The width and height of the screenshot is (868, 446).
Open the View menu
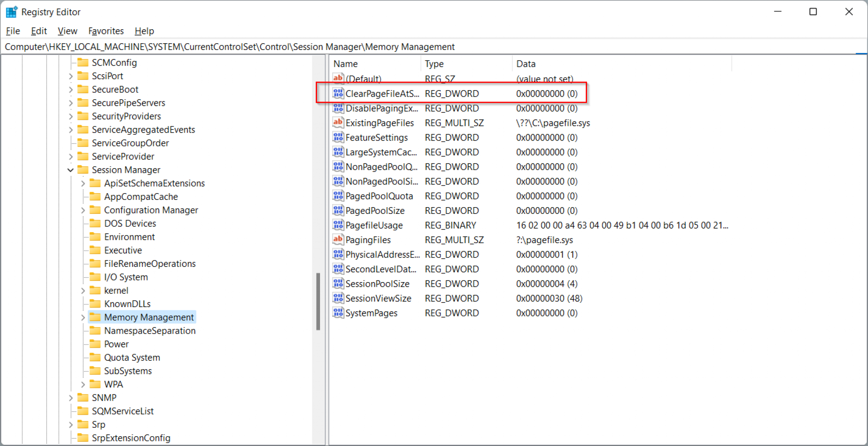67,30
